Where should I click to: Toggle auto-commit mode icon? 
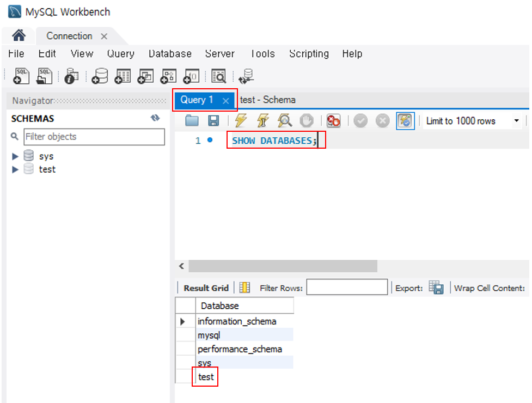click(405, 121)
